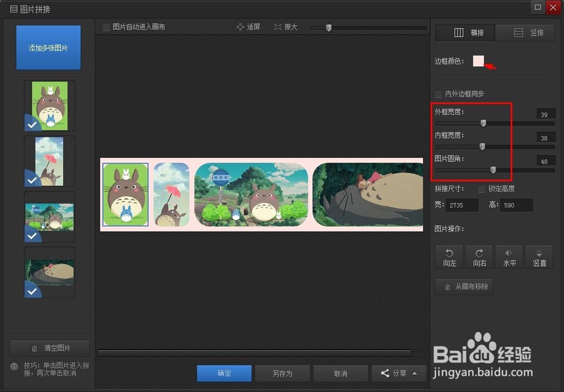
Task: Switch to 竖排 vertical layout tab
Action: click(x=525, y=33)
